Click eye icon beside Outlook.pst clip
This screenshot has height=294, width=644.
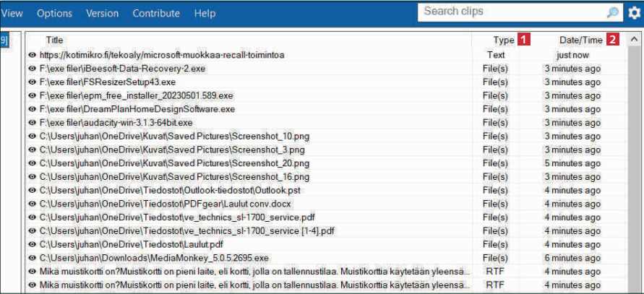[32, 190]
